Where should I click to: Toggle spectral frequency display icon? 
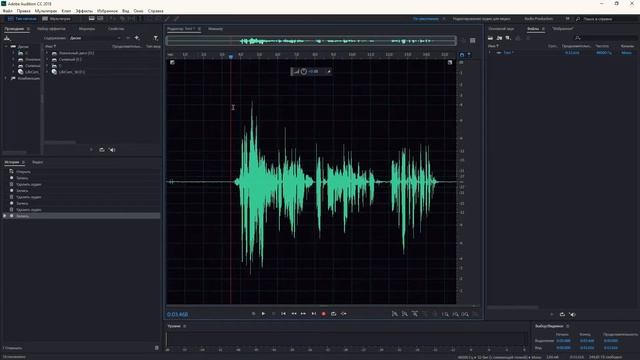[91, 19]
